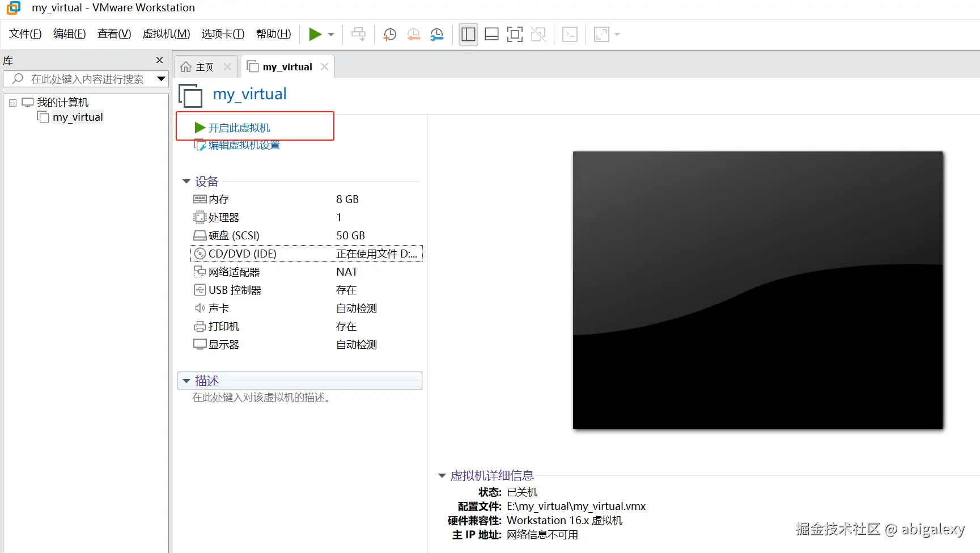Viewport: 980px width, 553px height.
Task: Collapse the 设备 devices section
Action: tap(187, 181)
